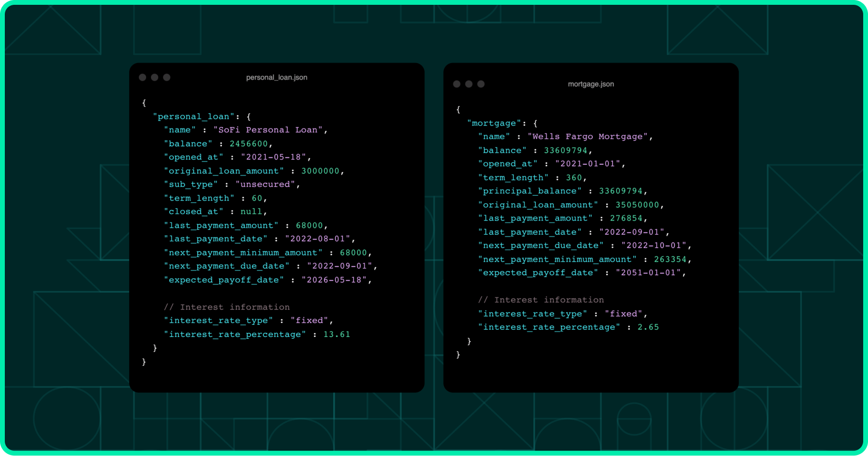The image size is (868, 456).
Task: Click the "mortgage" key
Action: (494, 123)
